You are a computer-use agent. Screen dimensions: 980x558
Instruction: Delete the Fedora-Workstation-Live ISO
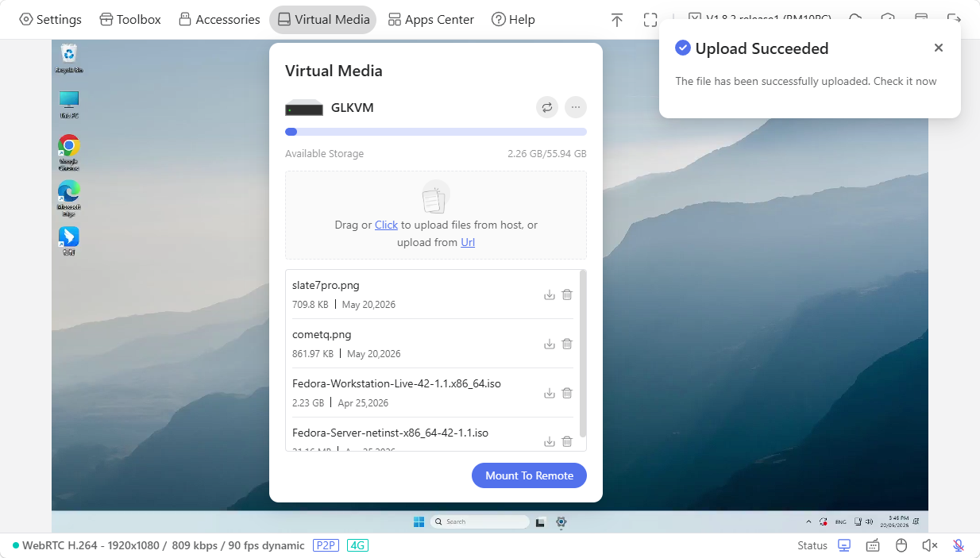(567, 393)
